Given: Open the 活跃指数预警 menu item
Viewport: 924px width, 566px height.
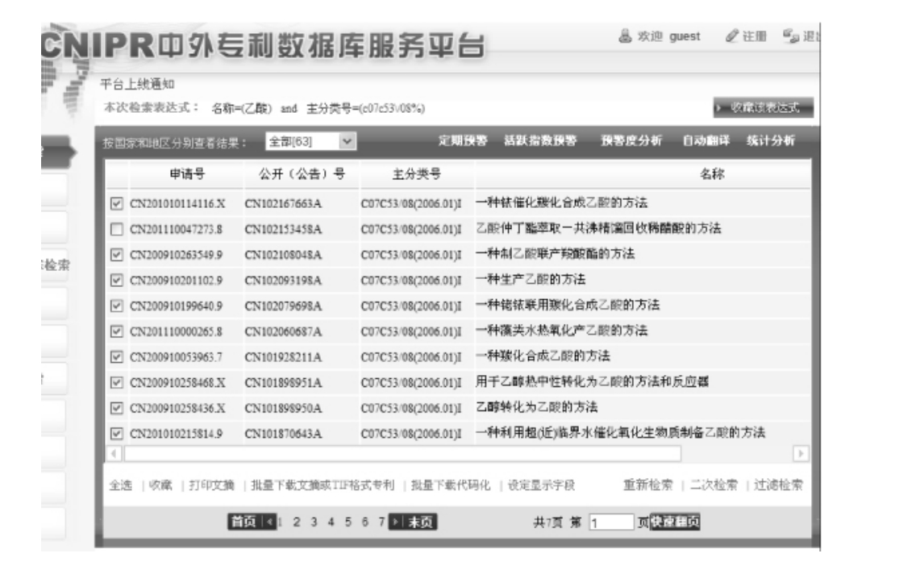Looking at the screenshot, I should [x=540, y=141].
